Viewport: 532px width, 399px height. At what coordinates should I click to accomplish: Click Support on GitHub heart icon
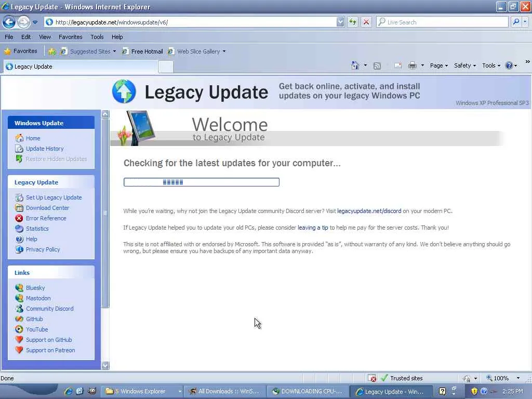pyautogui.click(x=19, y=340)
